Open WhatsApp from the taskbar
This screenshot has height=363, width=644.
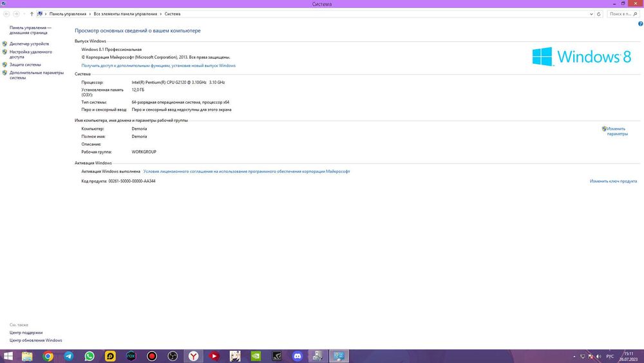pos(90,356)
